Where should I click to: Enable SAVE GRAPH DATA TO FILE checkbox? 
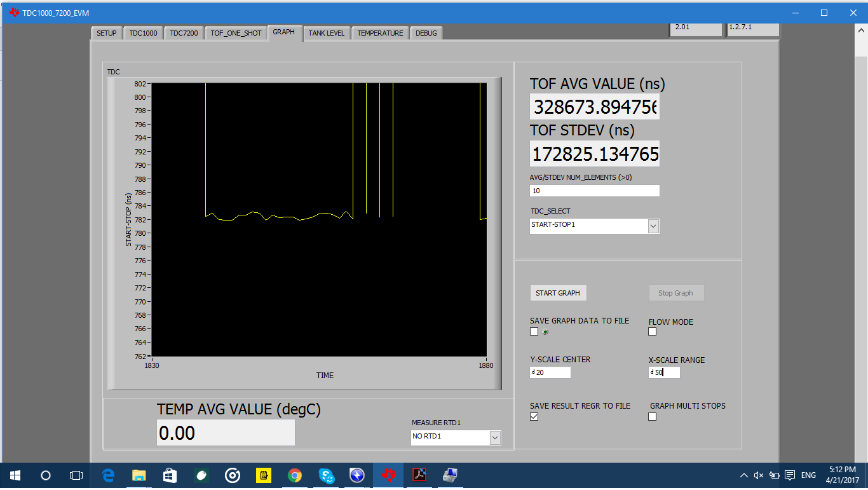pyautogui.click(x=534, y=332)
